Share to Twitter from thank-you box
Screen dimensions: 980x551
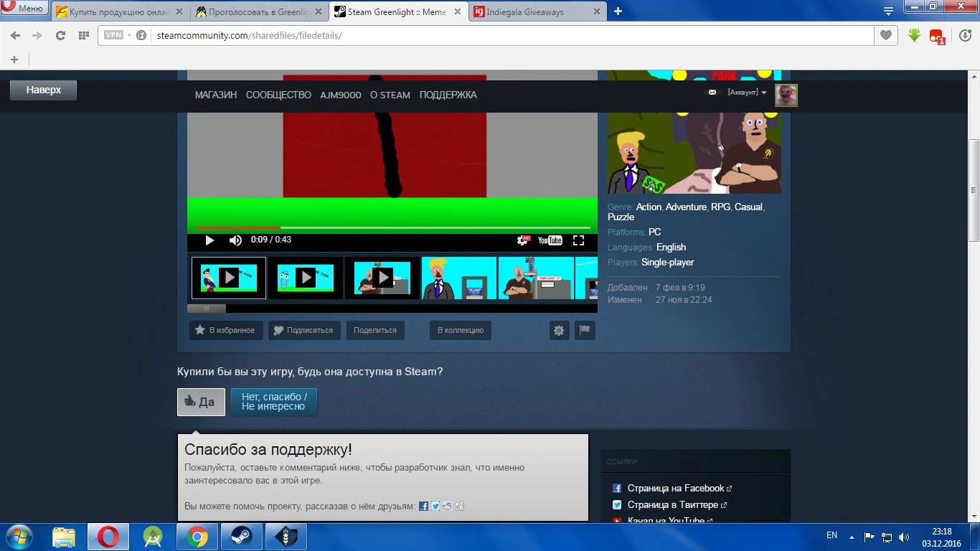pyautogui.click(x=435, y=506)
